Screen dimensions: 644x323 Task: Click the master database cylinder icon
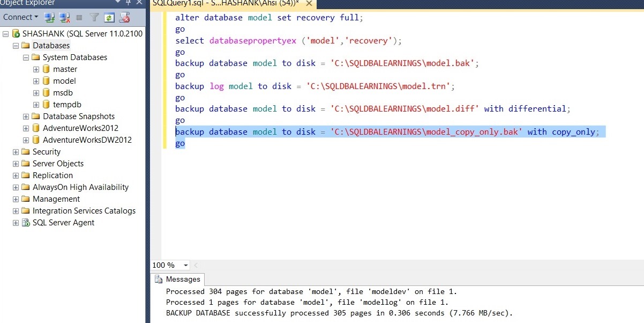click(x=46, y=69)
